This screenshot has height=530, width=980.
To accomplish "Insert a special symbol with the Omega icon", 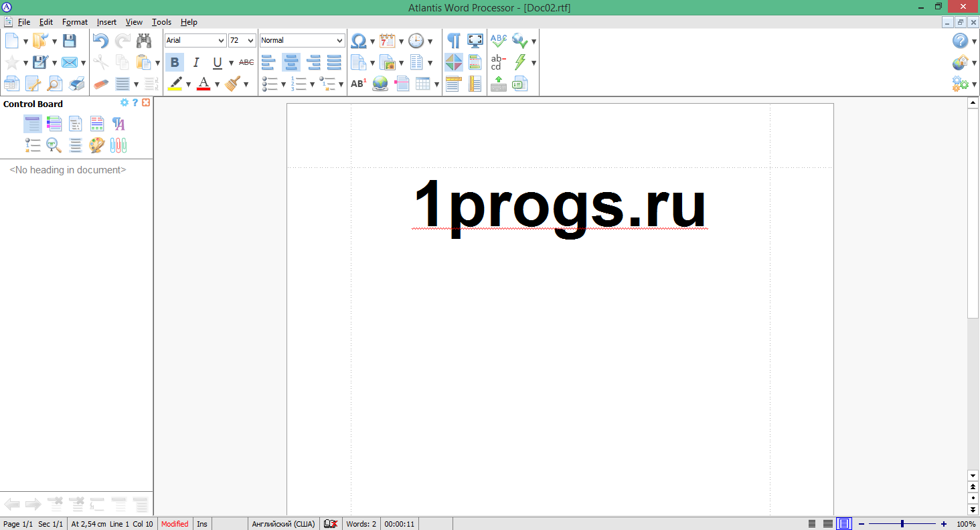I will [357, 40].
